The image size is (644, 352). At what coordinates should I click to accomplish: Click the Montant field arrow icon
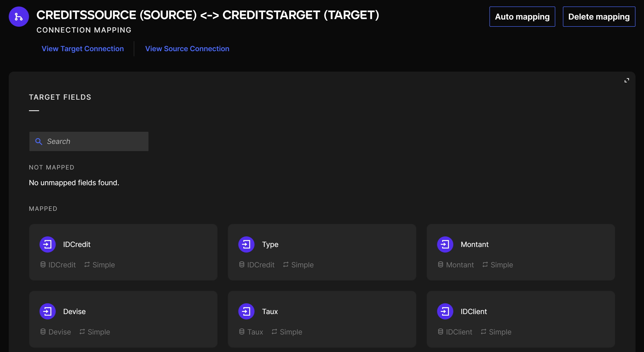coord(445,244)
